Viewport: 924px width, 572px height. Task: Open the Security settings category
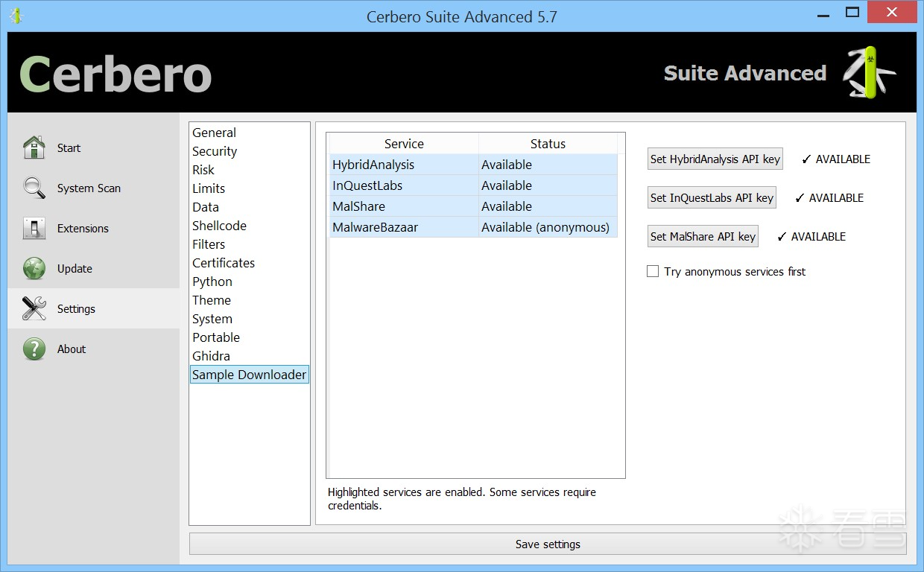click(x=215, y=151)
